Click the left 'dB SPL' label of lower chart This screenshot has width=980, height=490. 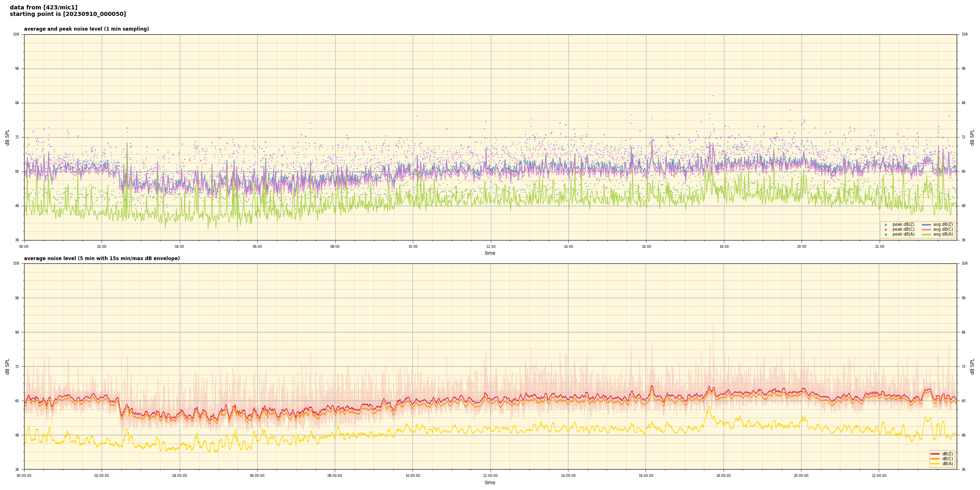[x=7, y=366]
